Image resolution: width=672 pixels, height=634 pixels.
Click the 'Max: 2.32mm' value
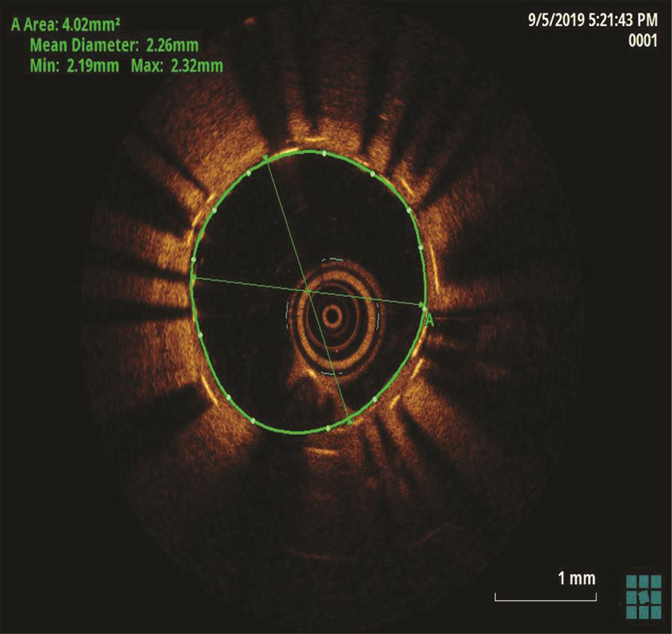click(x=177, y=66)
